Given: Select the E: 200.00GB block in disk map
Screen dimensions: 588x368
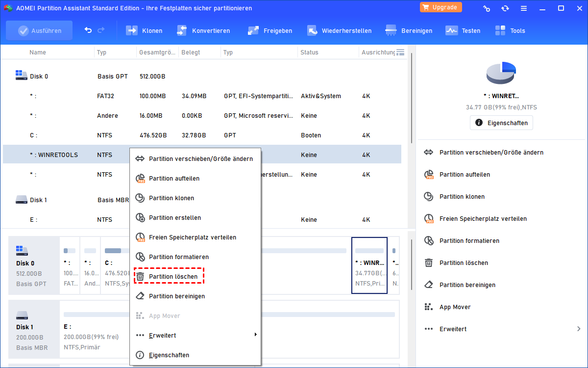Looking at the screenshot, I should 229,330.
